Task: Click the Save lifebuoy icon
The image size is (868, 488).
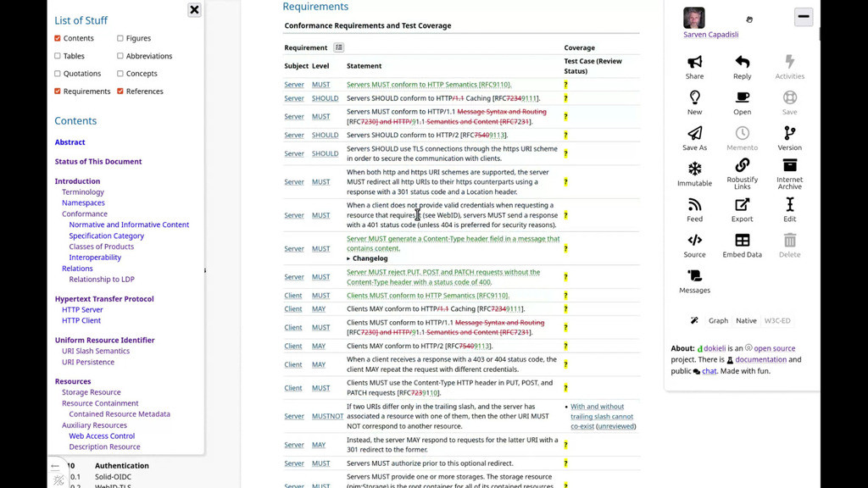Action: [x=789, y=97]
